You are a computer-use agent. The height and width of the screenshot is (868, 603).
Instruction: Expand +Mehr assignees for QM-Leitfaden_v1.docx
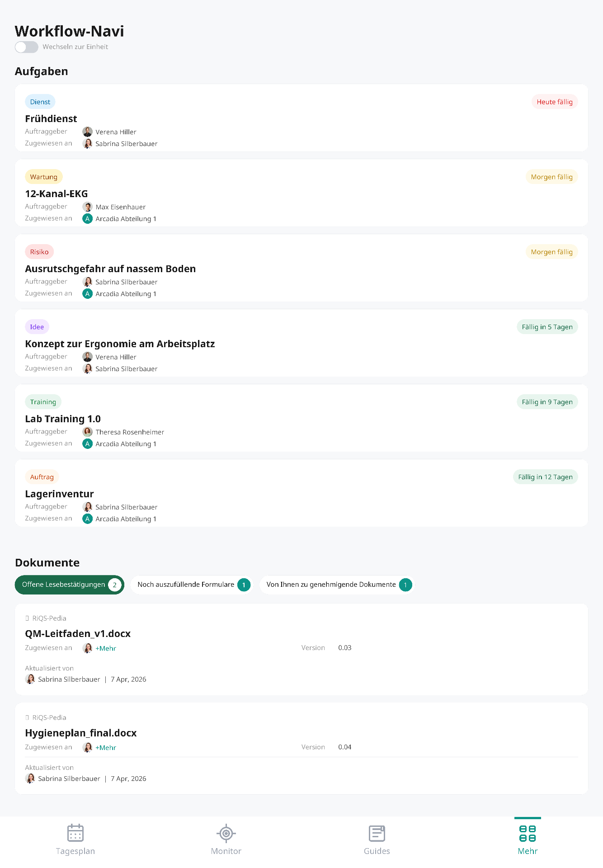[106, 648]
